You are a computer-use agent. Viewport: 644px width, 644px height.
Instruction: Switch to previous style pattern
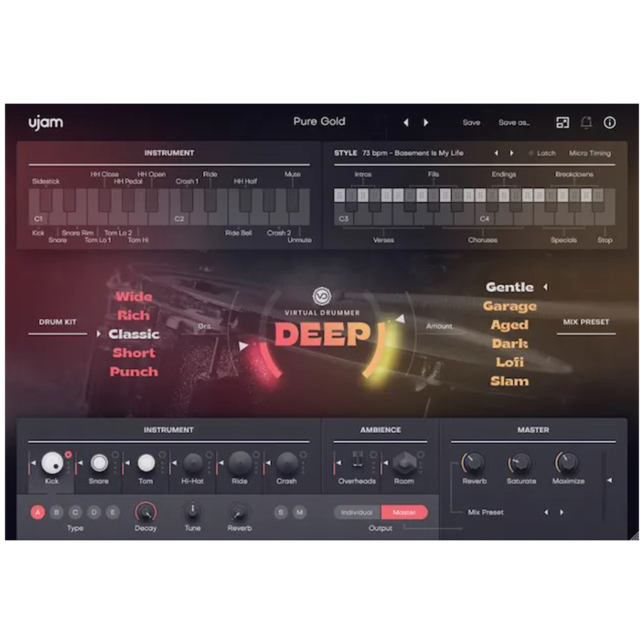pos(496,153)
